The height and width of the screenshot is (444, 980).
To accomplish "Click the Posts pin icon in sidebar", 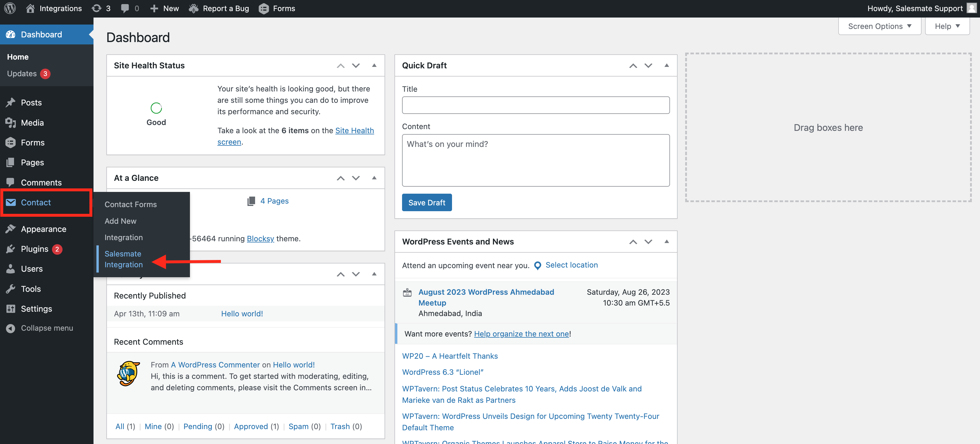I will click(x=11, y=102).
